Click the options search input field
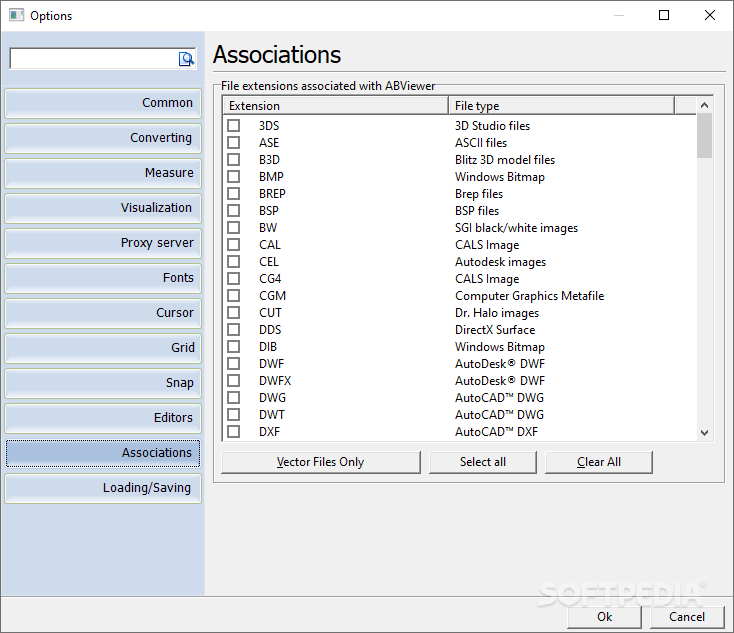 pyautogui.click(x=94, y=59)
